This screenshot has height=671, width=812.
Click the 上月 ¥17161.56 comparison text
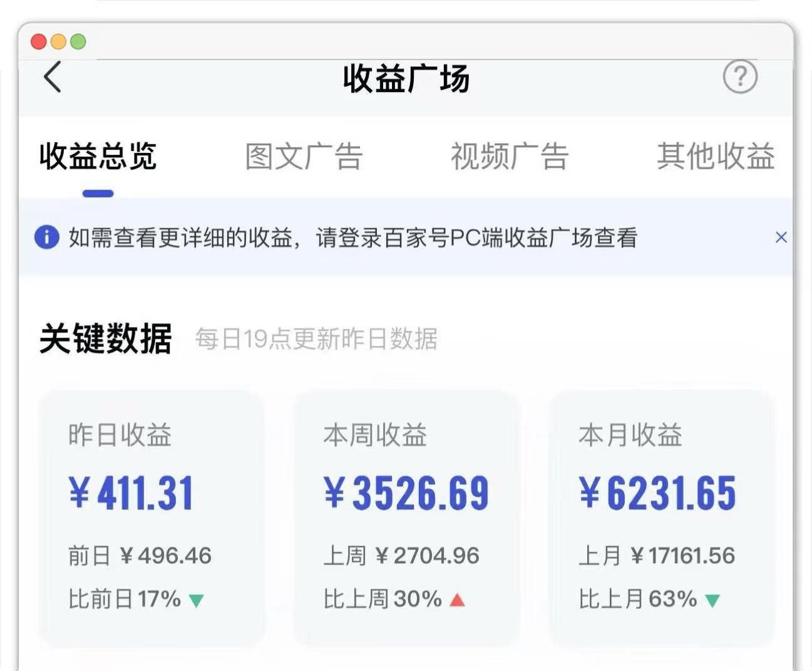(657, 556)
